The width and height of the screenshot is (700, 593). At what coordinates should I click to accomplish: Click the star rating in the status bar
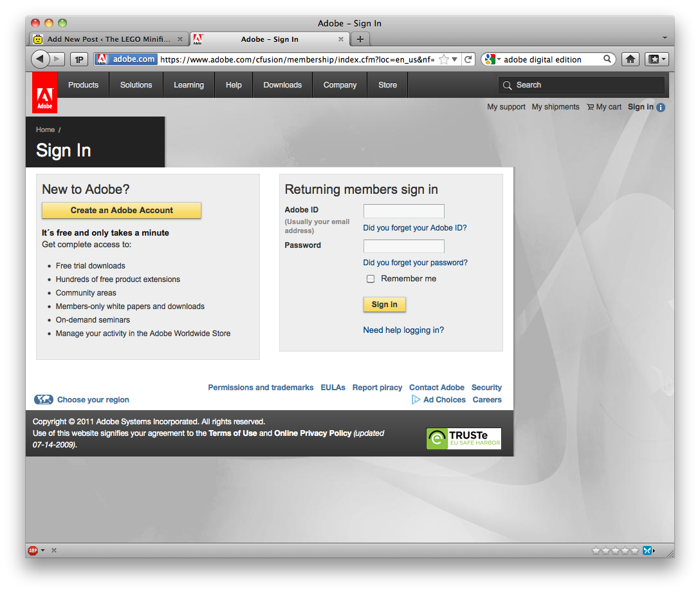(x=615, y=551)
